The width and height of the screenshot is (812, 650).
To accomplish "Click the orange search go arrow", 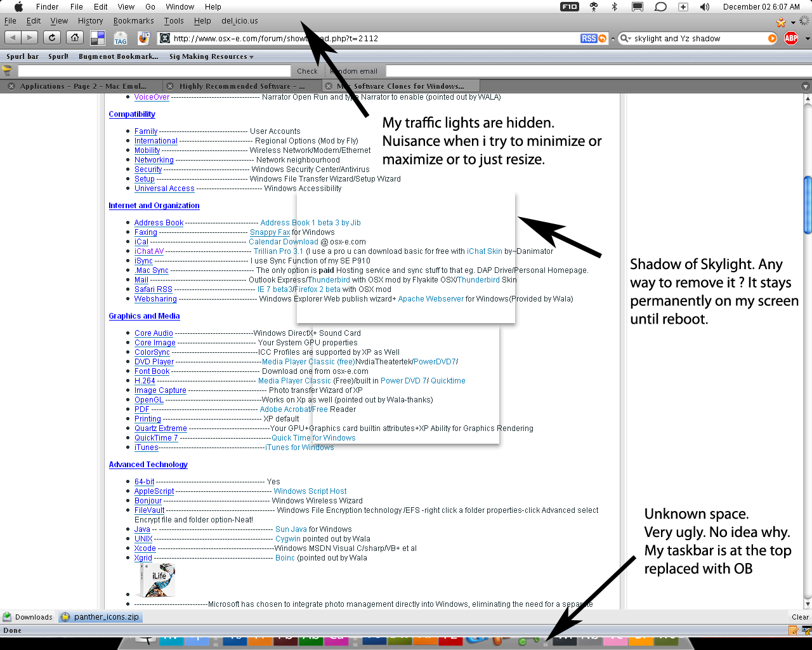I will click(772, 39).
